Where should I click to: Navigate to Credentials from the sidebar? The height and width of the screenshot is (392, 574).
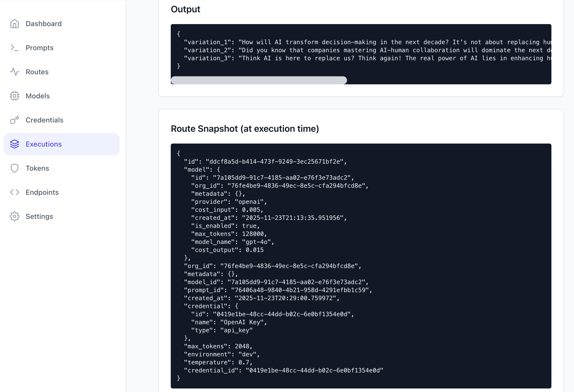(x=44, y=120)
